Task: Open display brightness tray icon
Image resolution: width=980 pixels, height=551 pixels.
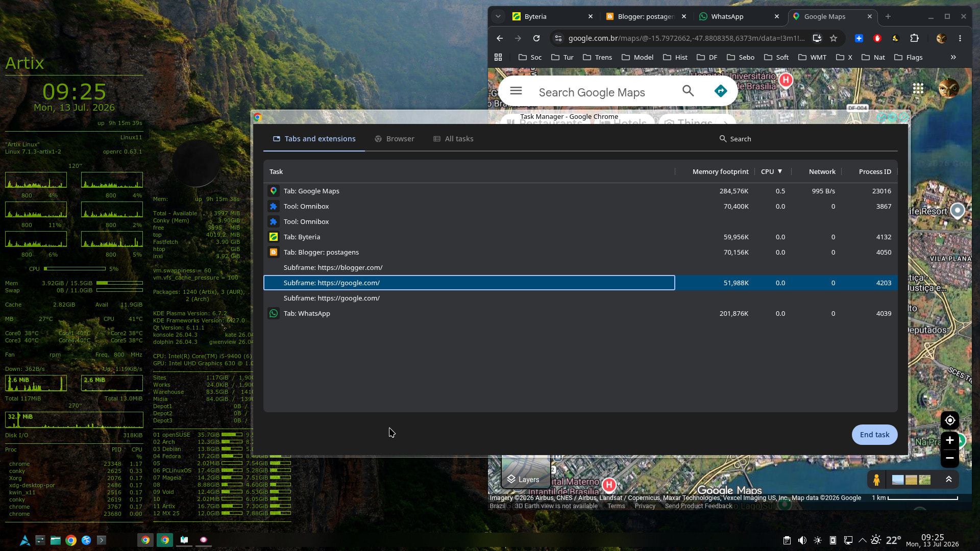Action: click(x=818, y=540)
